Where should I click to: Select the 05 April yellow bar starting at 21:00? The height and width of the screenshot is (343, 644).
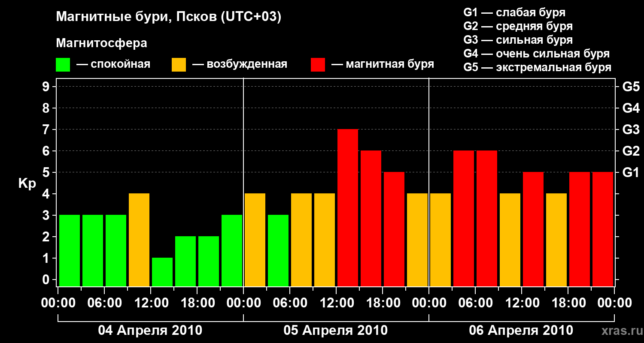tap(417, 240)
